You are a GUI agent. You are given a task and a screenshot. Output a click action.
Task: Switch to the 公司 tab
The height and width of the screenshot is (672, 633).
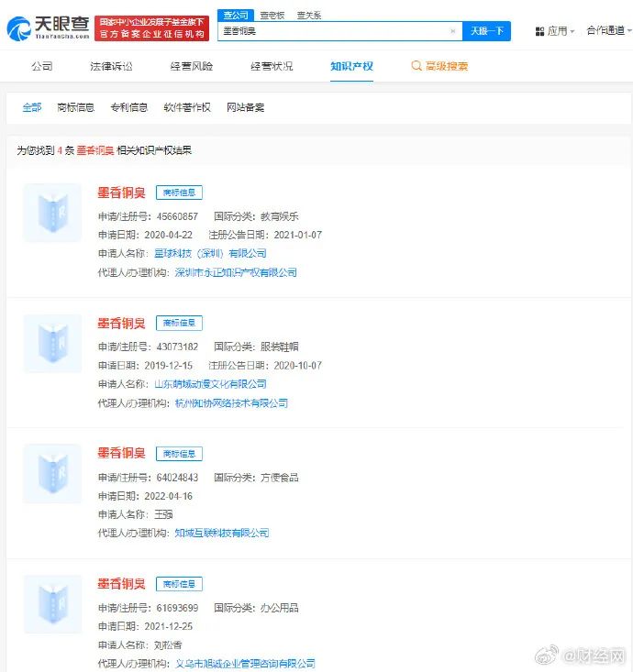coord(42,66)
